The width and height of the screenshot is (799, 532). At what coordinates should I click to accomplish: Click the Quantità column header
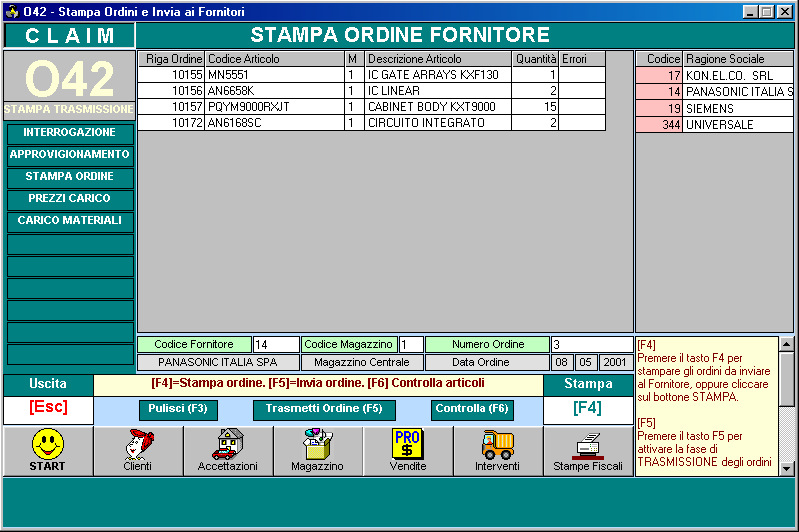[x=535, y=59]
